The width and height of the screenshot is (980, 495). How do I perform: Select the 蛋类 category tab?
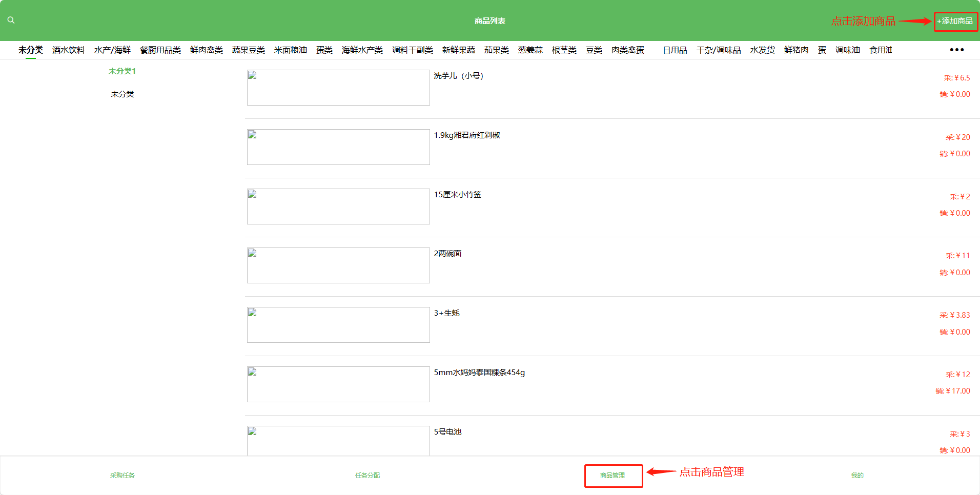point(324,50)
